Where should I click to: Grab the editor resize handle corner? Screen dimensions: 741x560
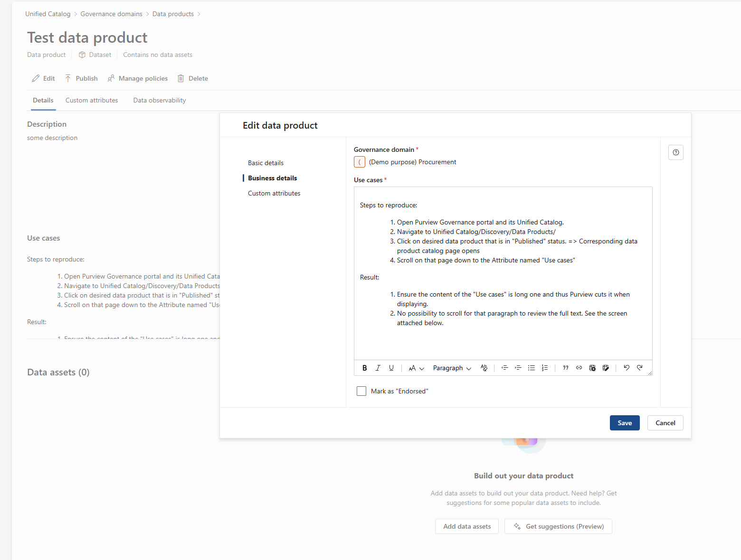pyautogui.click(x=650, y=373)
